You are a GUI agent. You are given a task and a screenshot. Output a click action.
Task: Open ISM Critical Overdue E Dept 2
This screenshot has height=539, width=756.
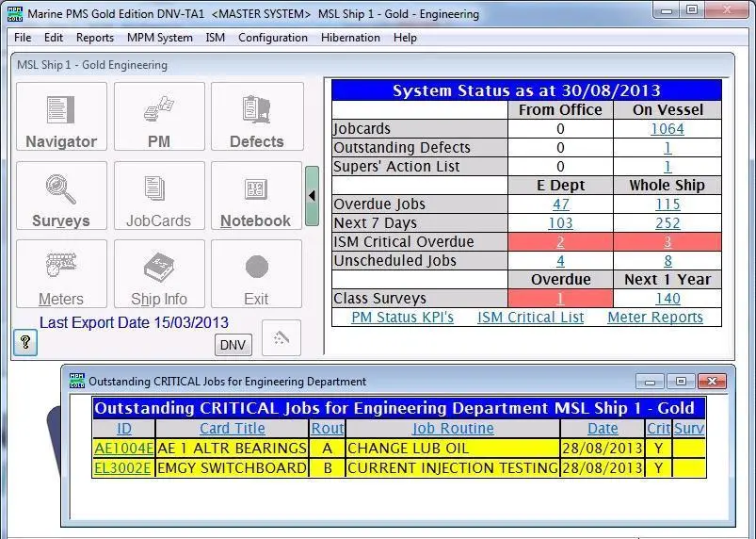click(560, 242)
